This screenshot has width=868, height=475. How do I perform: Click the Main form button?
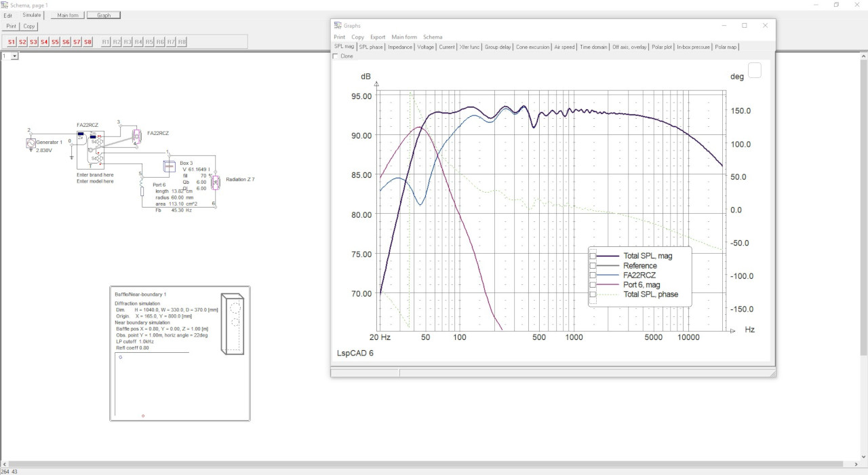pos(67,15)
